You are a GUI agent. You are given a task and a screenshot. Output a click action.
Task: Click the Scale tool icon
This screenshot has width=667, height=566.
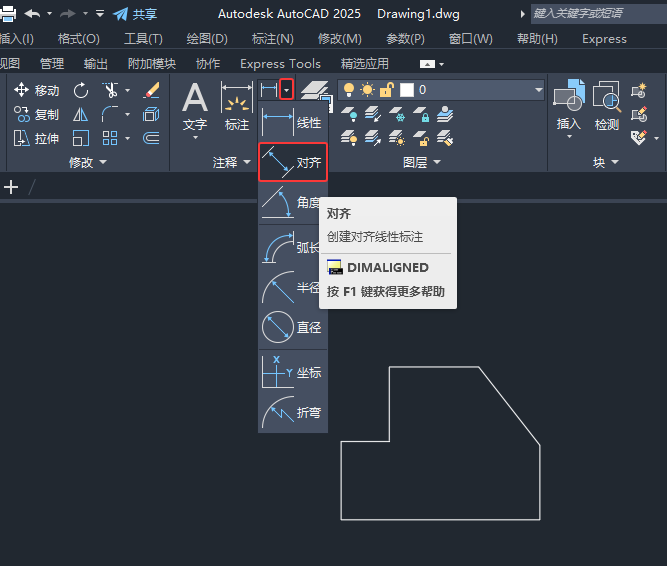click(80, 138)
